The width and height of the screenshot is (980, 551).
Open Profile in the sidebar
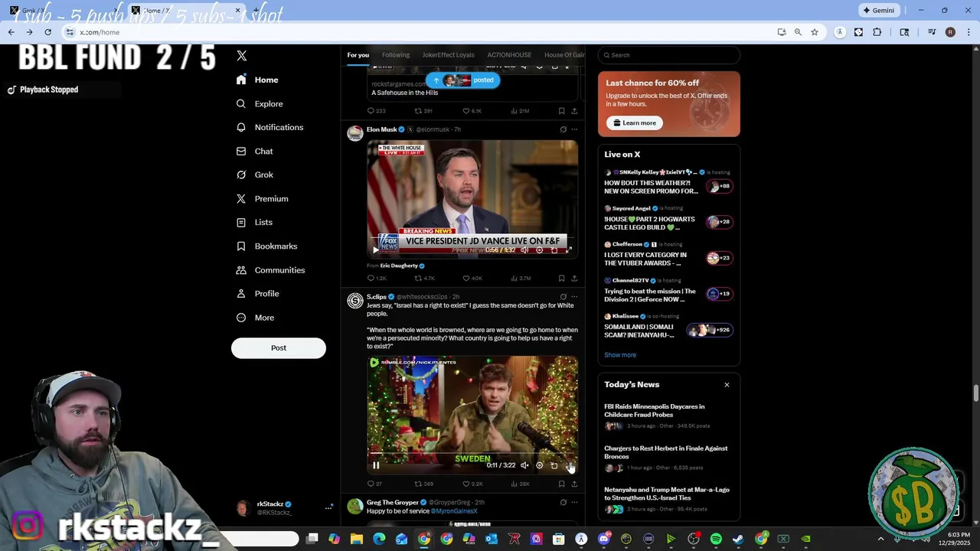(257, 294)
